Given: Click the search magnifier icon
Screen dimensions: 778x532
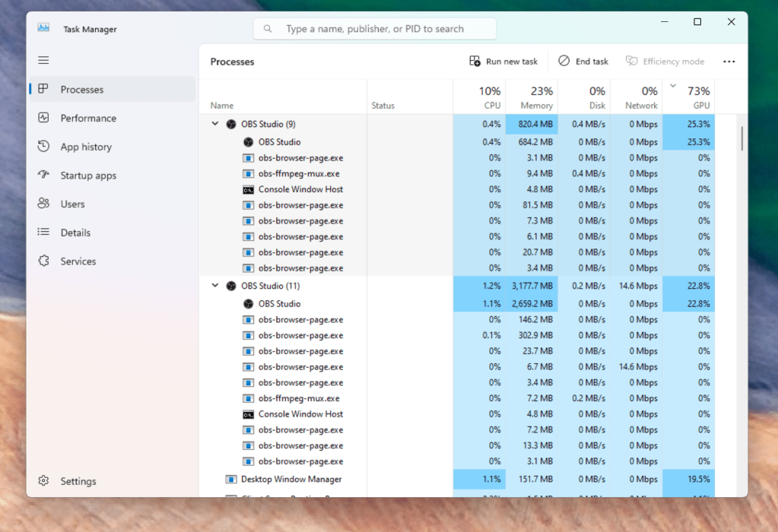Looking at the screenshot, I should 268,29.
